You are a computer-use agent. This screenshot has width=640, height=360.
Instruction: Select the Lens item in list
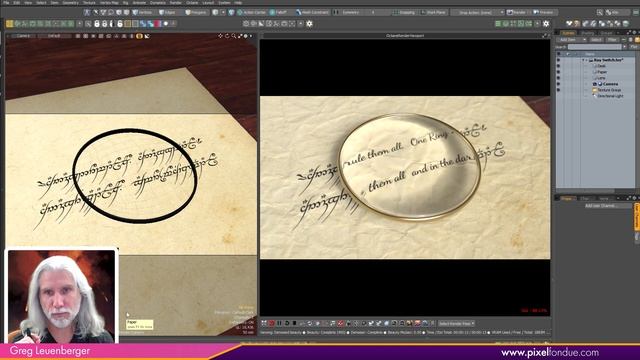pyautogui.click(x=602, y=78)
